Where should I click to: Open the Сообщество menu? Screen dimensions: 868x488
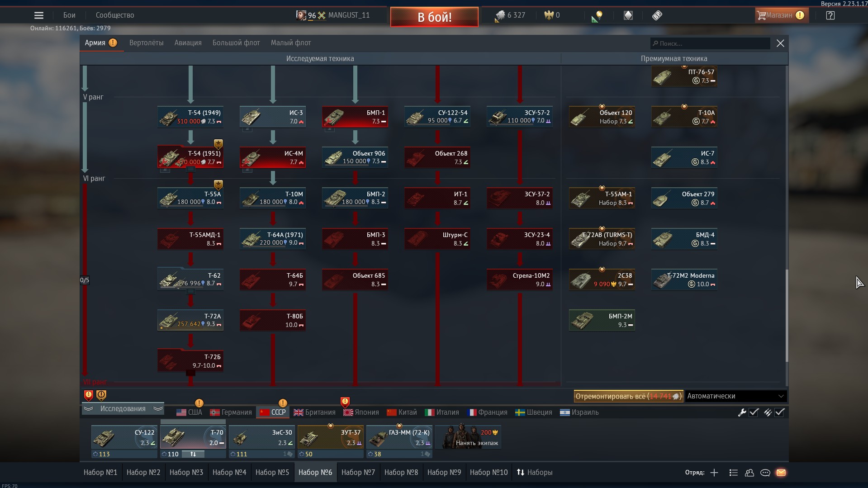coord(115,15)
